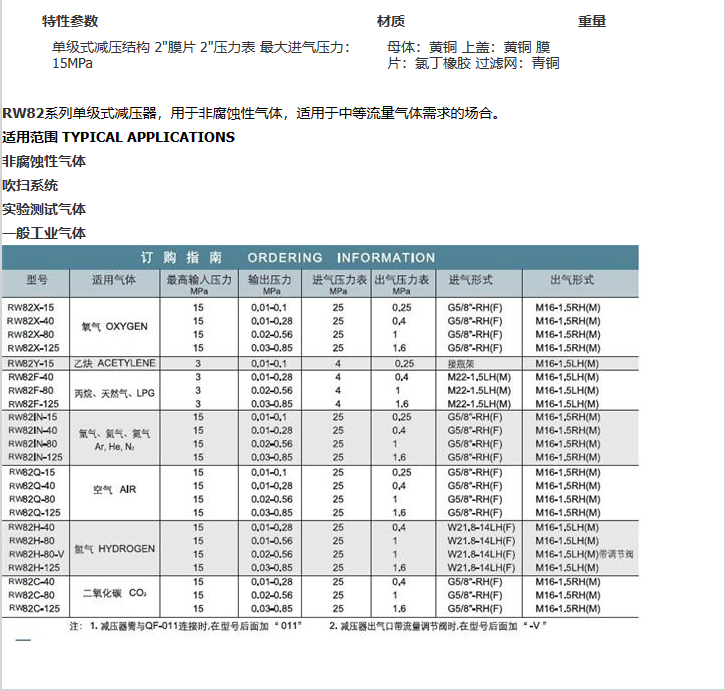This screenshot has width=726, height=691.
Task: Click the 材质 heading
Action: click(390, 21)
